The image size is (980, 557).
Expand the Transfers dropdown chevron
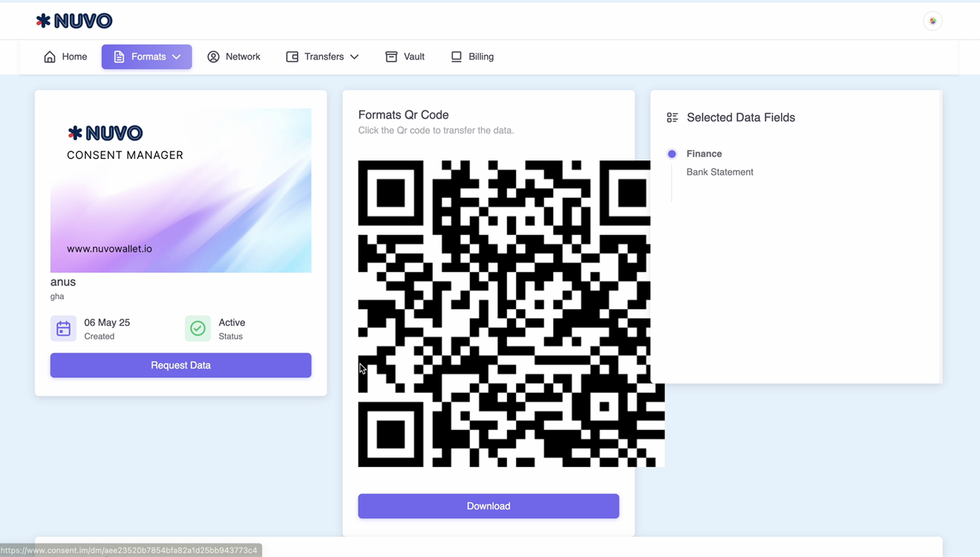coord(354,56)
